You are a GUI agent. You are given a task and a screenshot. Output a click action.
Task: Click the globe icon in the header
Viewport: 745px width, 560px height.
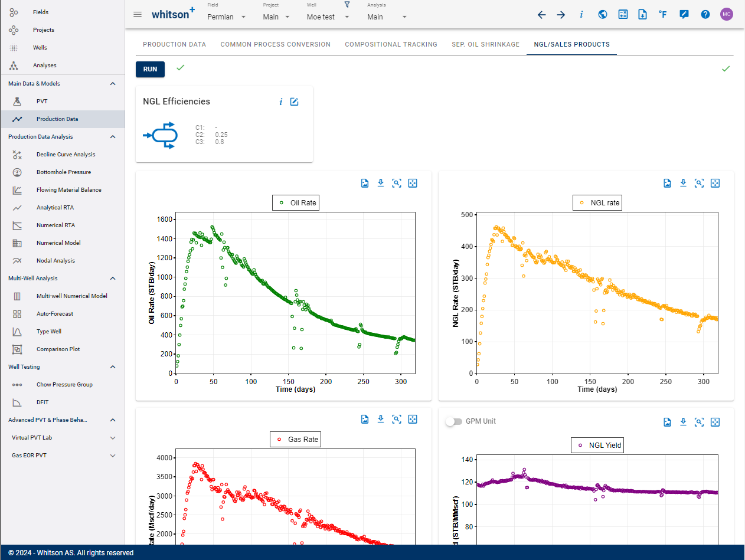(602, 15)
